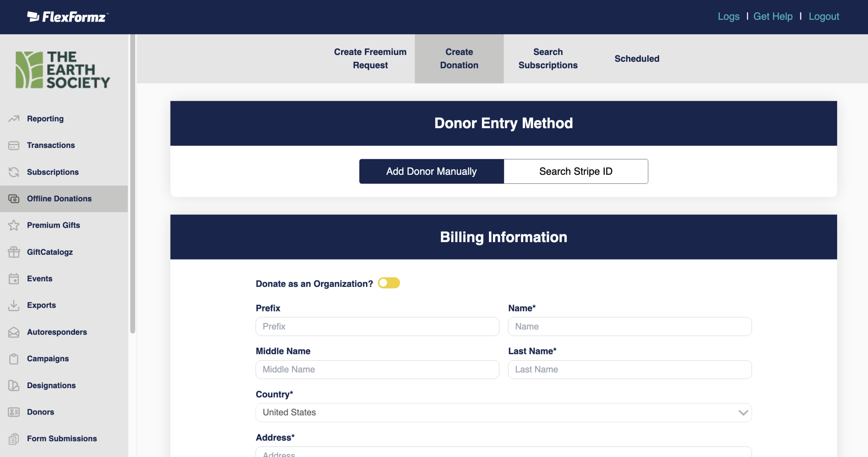The width and height of the screenshot is (868, 457).
Task: Select Add Donor Manually option
Action: pyautogui.click(x=431, y=171)
